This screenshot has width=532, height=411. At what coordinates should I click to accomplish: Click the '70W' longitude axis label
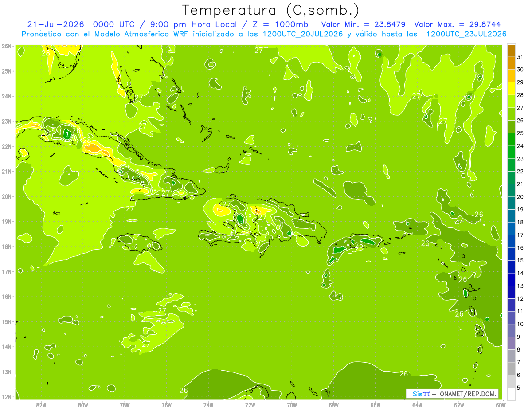click(x=292, y=405)
